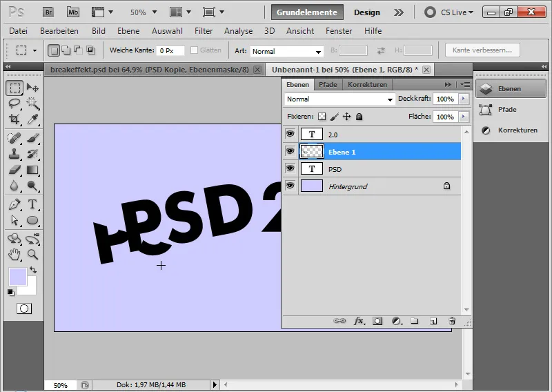This screenshot has height=392, width=552.
Task: Select the Lasso tool
Action: tap(14, 104)
